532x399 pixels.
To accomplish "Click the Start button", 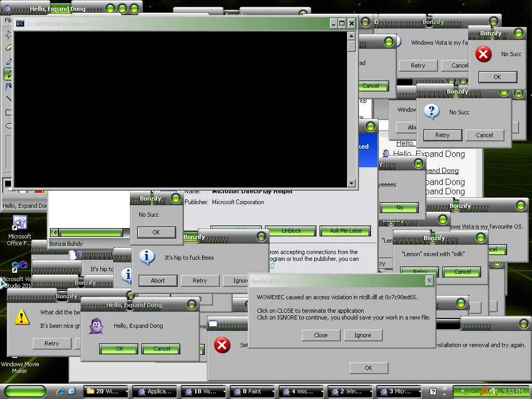I will click(25, 391).
